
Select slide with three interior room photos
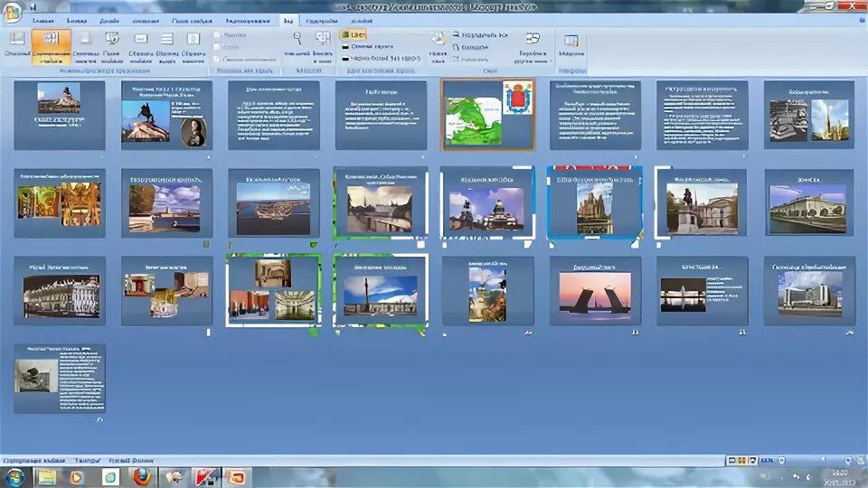click(x=273, y=291)
